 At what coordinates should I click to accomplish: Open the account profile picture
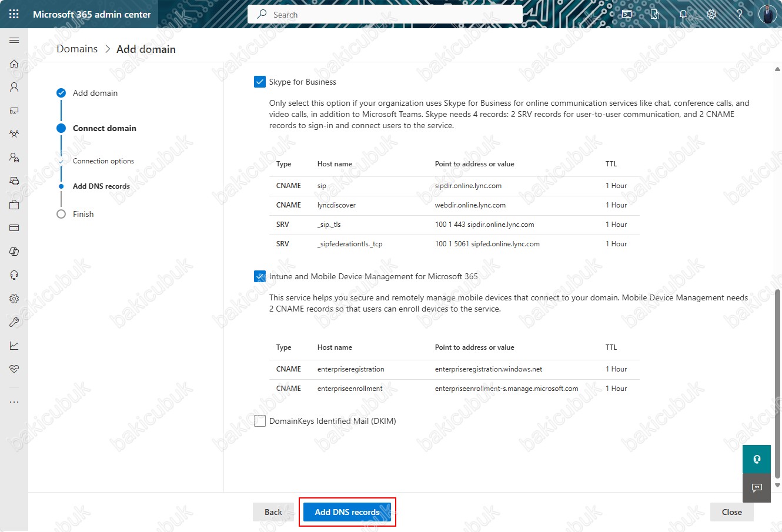767,14
